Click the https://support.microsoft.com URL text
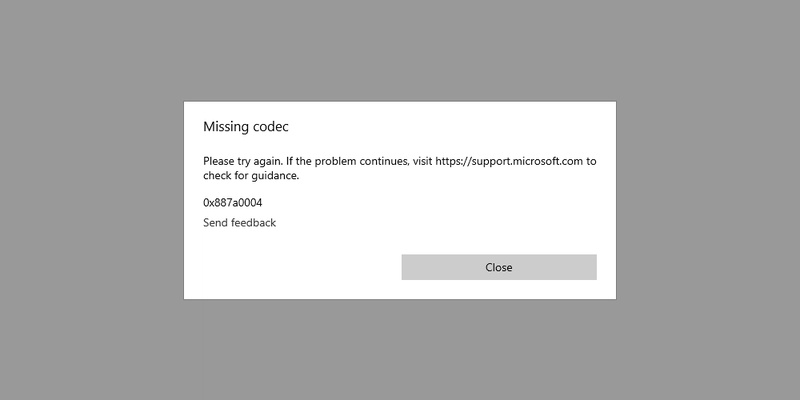The width and height of the screenshot is (800, 400). coord(509,161)
